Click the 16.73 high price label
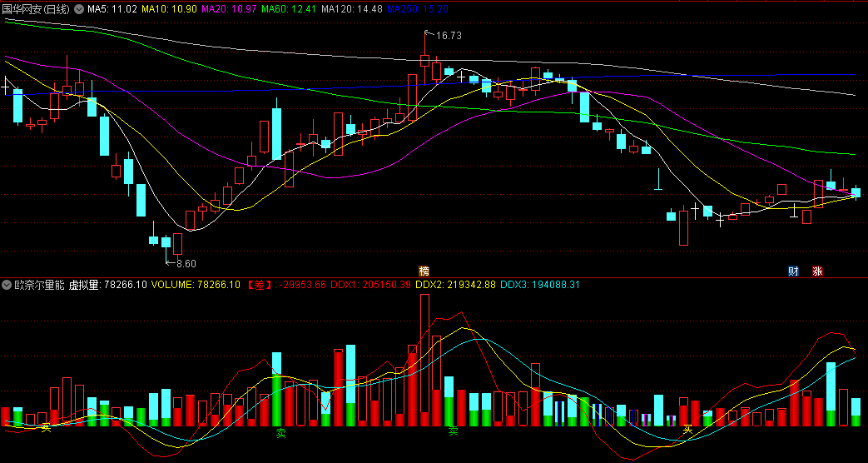This screenshot has height=463, width=868. point(449,36)
